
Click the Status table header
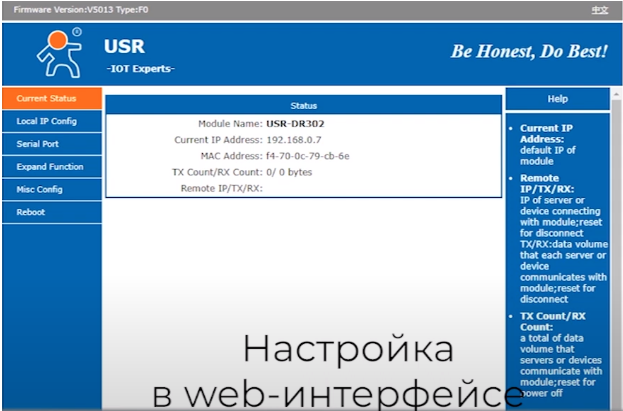(304, 105)
